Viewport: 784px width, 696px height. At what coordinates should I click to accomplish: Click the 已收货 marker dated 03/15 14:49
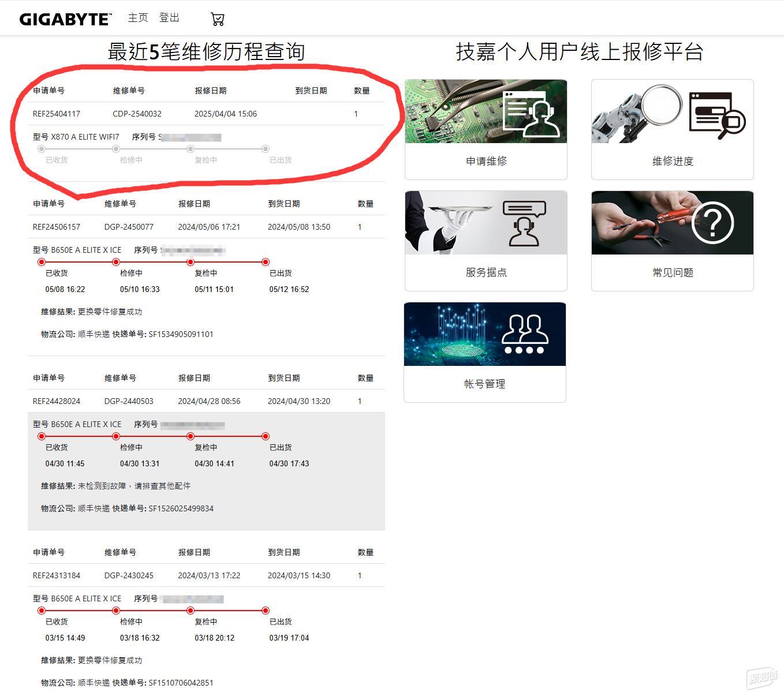[x=42, y=611]
